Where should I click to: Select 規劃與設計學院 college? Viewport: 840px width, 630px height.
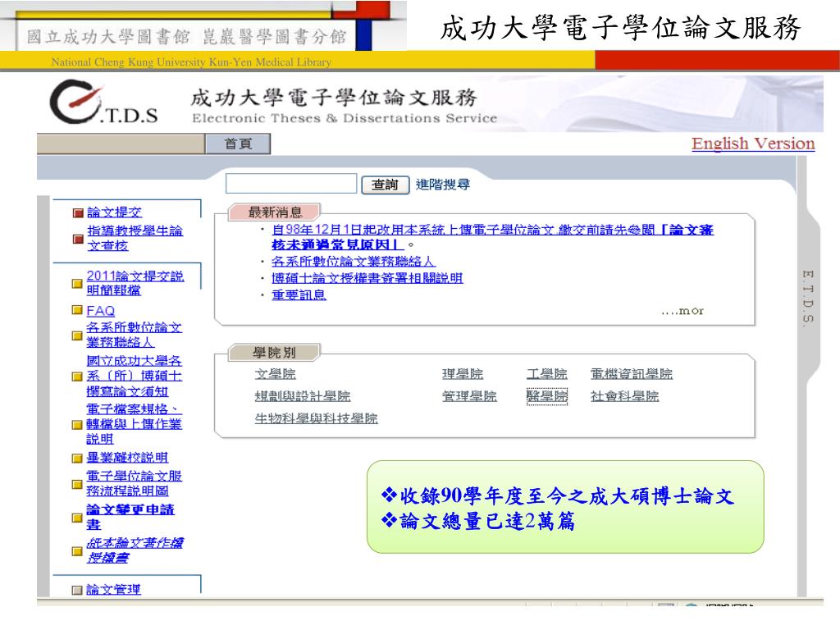coord(303,396)
